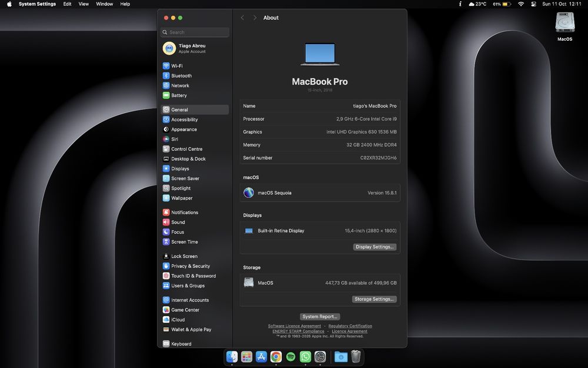This screenshot has width=588, height=368.
Task: Go back with the left chevron
Action: pyautogui.click(x=243, y=18)
